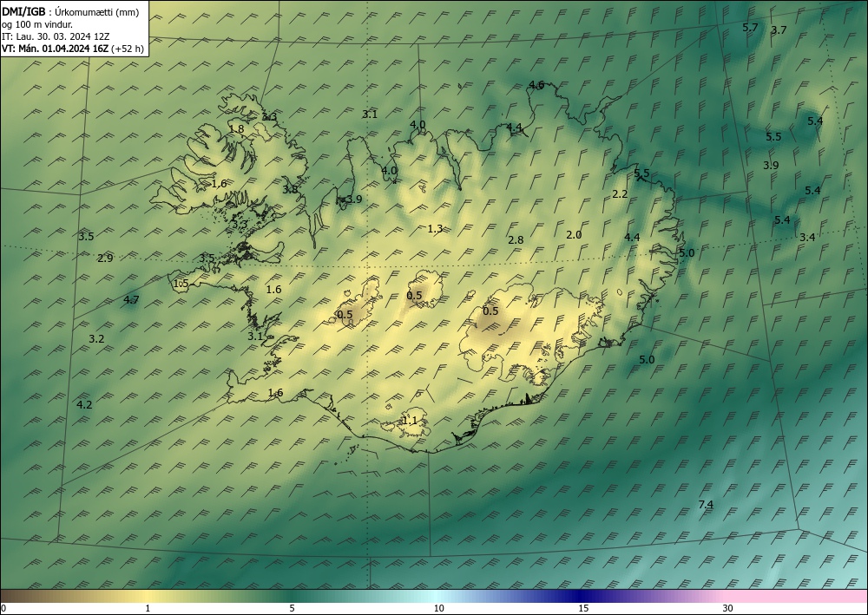Click the 15 label on the color scale
The width and height of the screenshot is (868, 615).
click(583, 609)
